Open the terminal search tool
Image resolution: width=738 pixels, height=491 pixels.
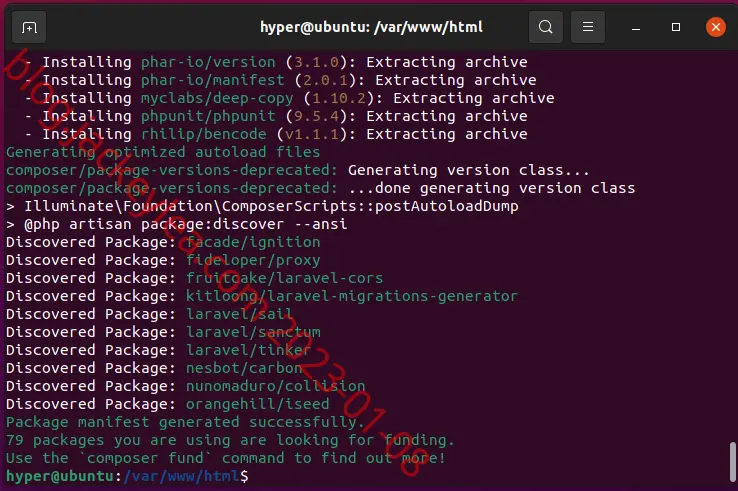click(545, 27)
